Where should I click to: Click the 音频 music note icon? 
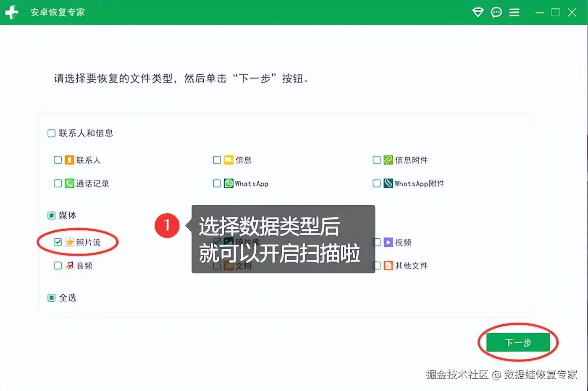pos(69,266)
